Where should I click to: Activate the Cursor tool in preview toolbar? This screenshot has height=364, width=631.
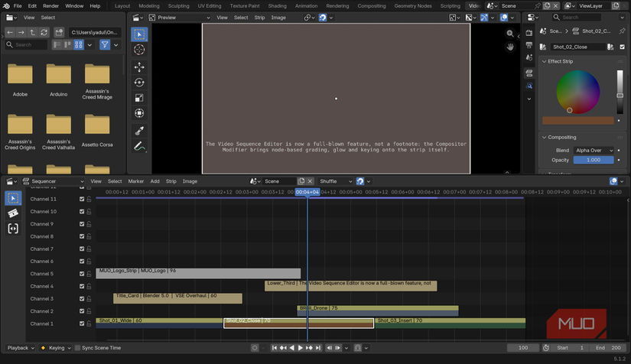pos(139,50)
